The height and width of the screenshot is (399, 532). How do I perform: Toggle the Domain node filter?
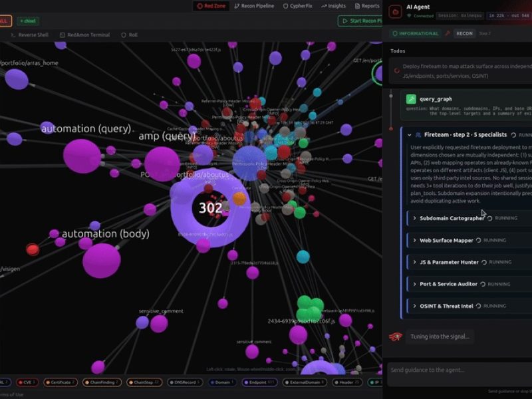tap(222, 382)
